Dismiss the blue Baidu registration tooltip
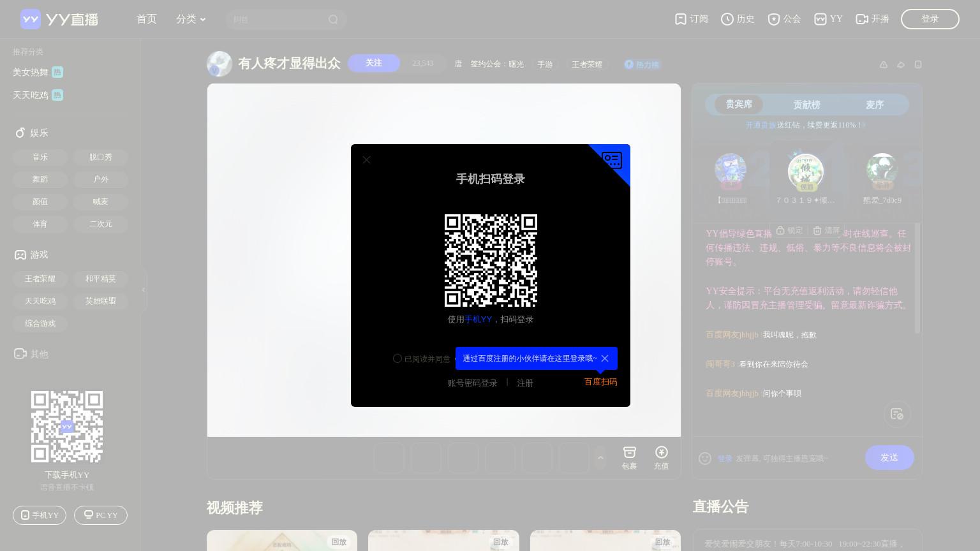Viewport: 980px width, 551px height. [x=605, y=358]
